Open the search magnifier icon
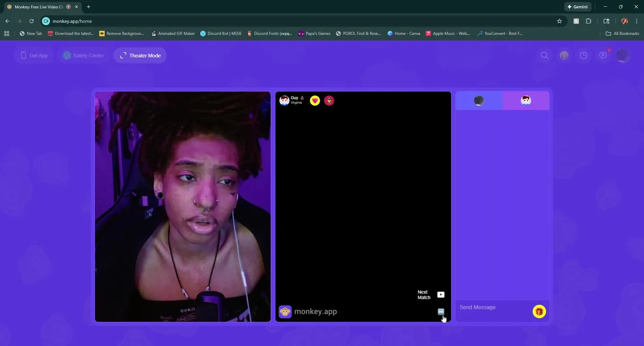This screenshot has height=346, width=644. [x=544, y=55]
